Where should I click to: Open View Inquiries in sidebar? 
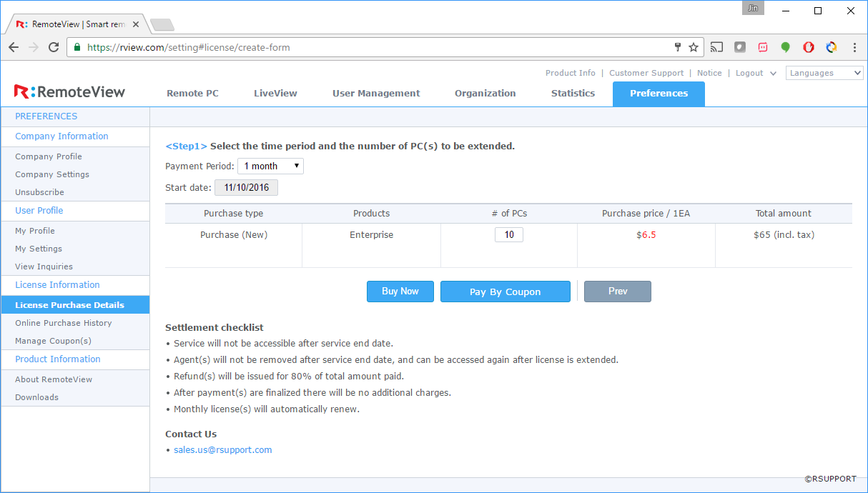tap(44, 267)
